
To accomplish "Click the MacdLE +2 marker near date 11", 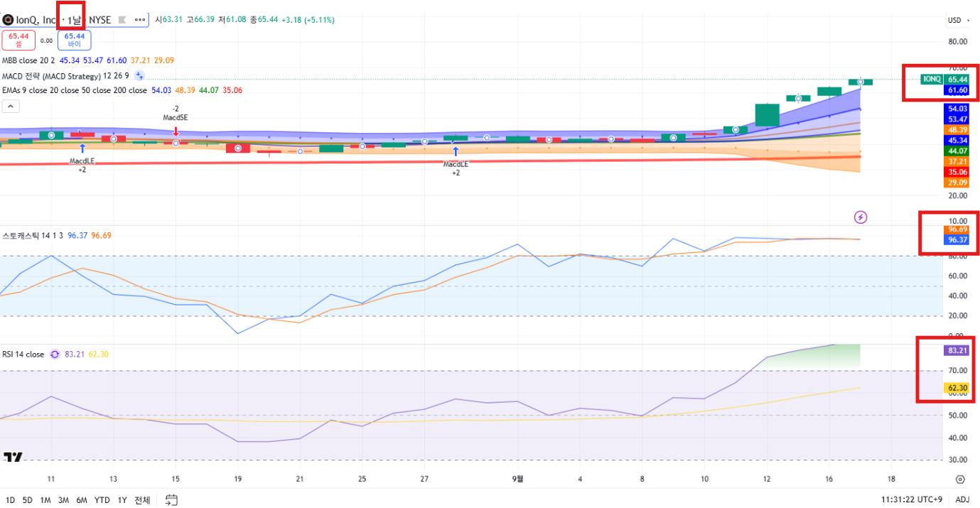I will [82, 159].
